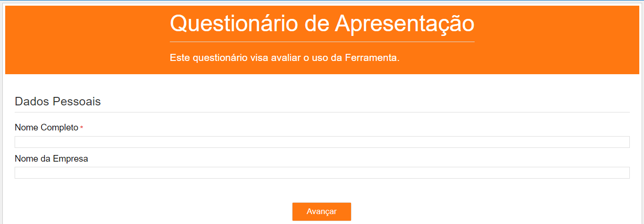Select the Nome da Empresa input box
This screenshot has width=644, height=224.
[x=322, y=172]
